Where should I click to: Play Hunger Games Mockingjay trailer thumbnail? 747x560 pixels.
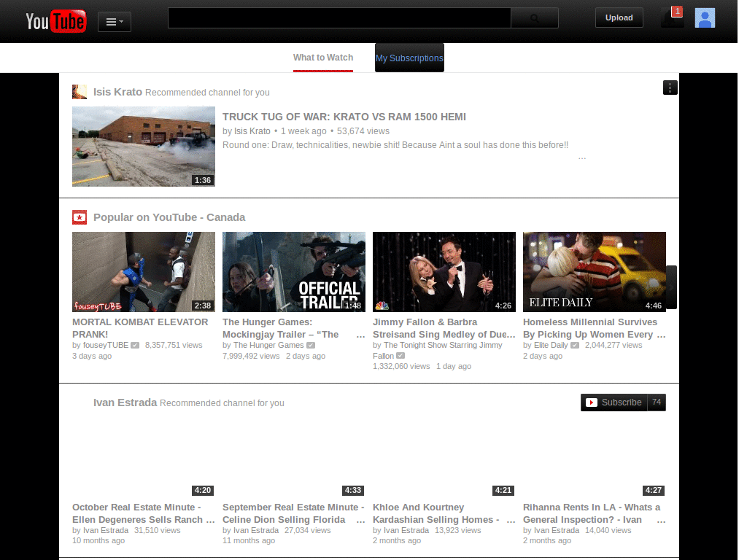[294, 272]
